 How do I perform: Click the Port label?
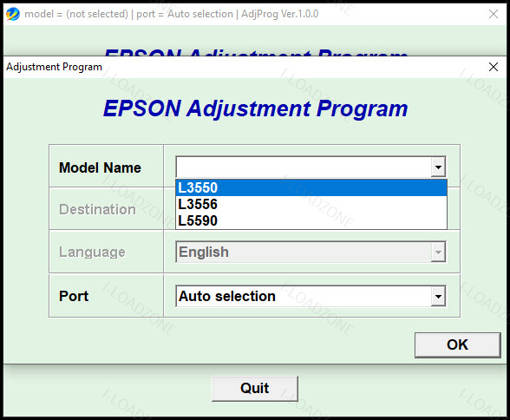74,296
